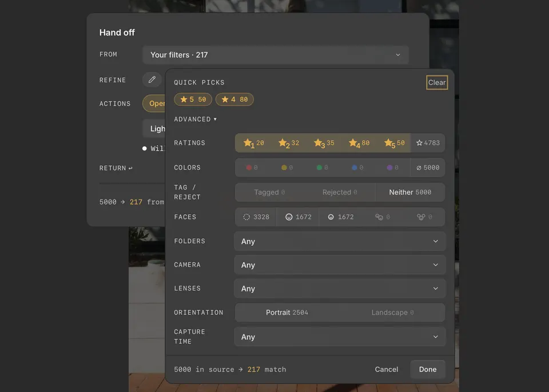Open the Folders dropdown
The height and width of the screenshot is (392, 549).
click(340, 241)
